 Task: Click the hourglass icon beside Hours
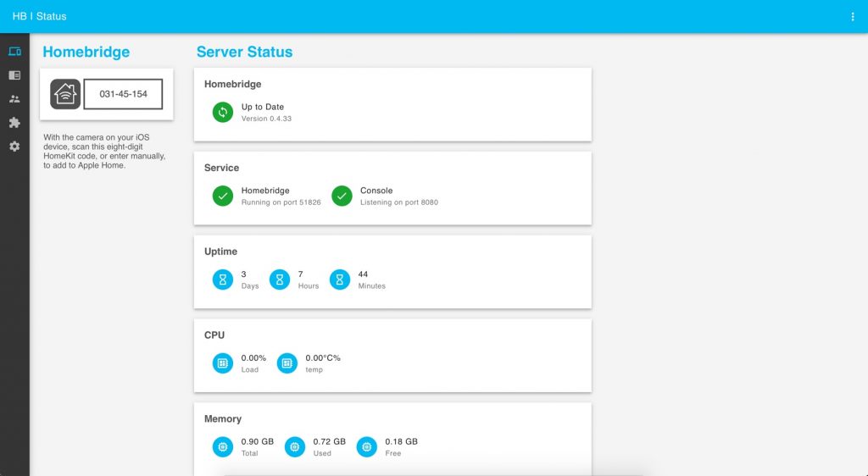[280, 280]
